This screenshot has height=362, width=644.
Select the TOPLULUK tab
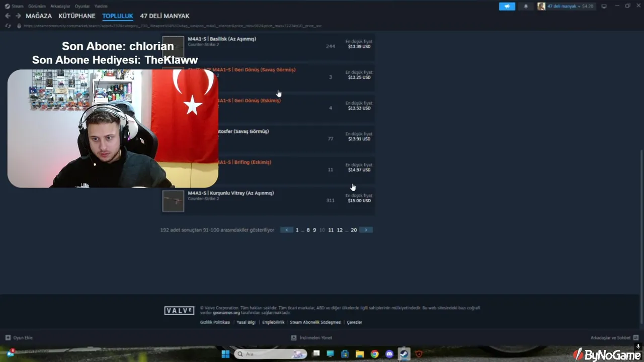[118, 16]
